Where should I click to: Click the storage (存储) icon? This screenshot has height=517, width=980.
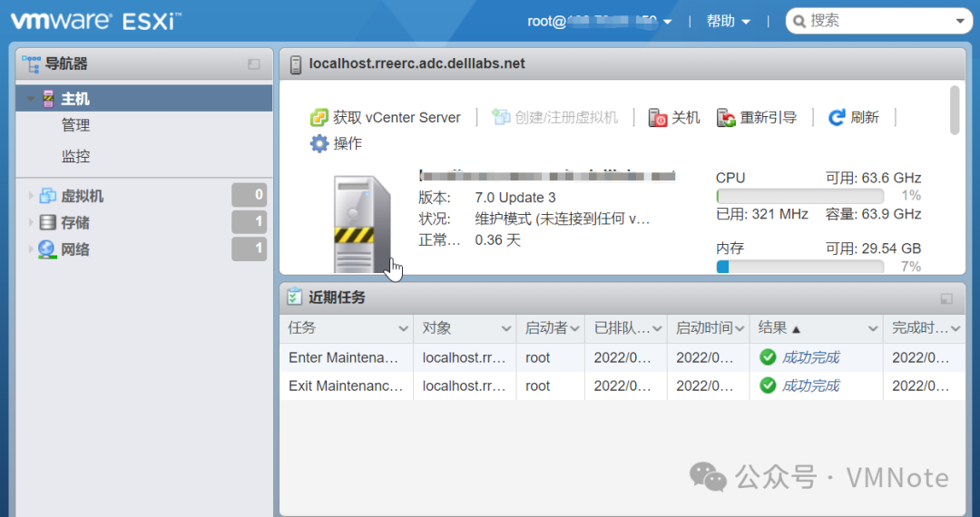(x=48, y=222)
